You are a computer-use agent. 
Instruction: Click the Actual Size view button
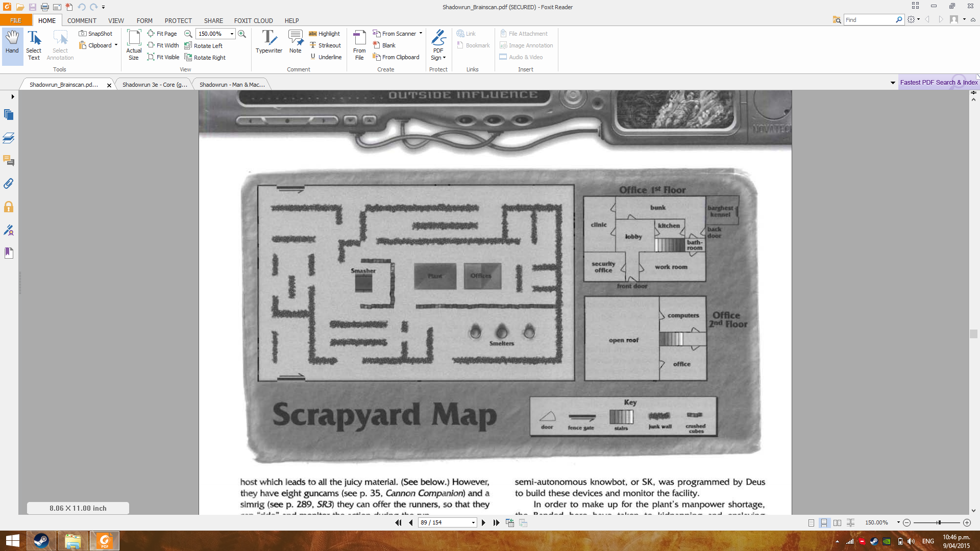coord(134,45)
